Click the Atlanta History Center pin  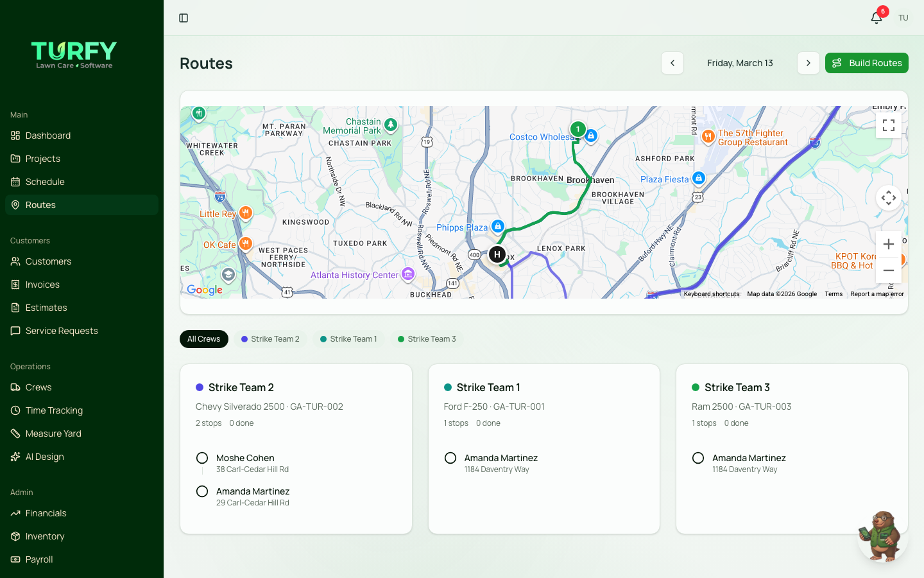coord(408,274)
